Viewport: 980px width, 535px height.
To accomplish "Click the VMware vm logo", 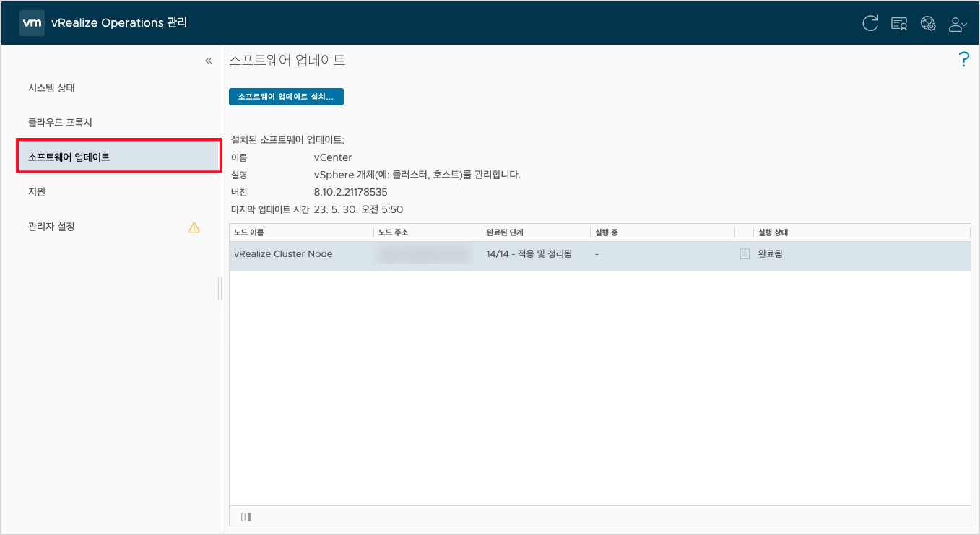I will pyautogui.click(x=32, y=22).
